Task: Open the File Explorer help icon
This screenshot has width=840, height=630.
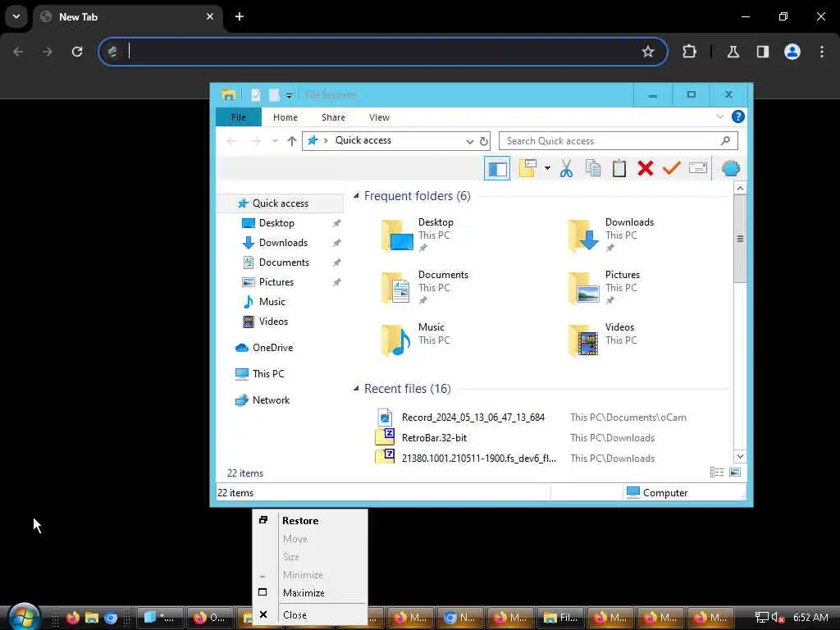Action: 737,116
